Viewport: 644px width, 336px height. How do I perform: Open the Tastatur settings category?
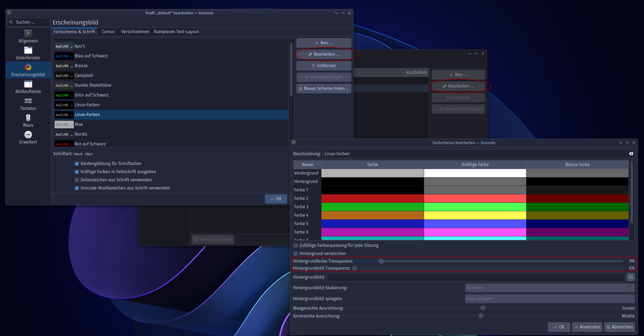(28, 104)
